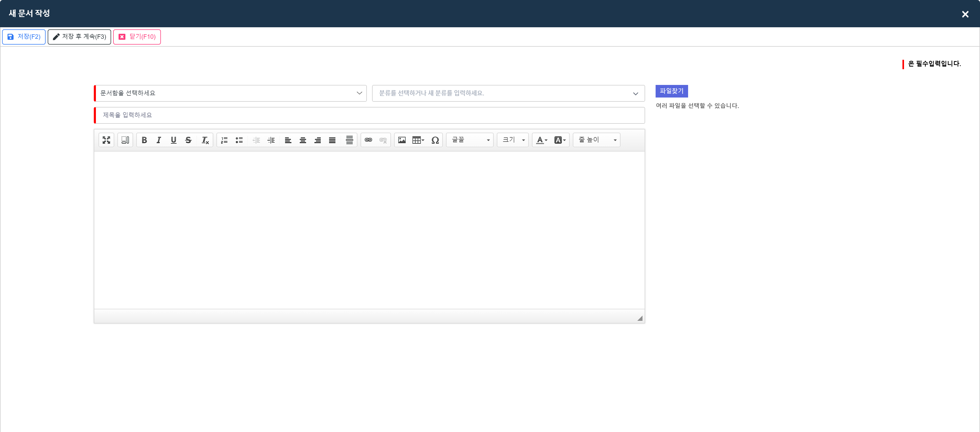Insert a bulleted list

tap(239, 140)
